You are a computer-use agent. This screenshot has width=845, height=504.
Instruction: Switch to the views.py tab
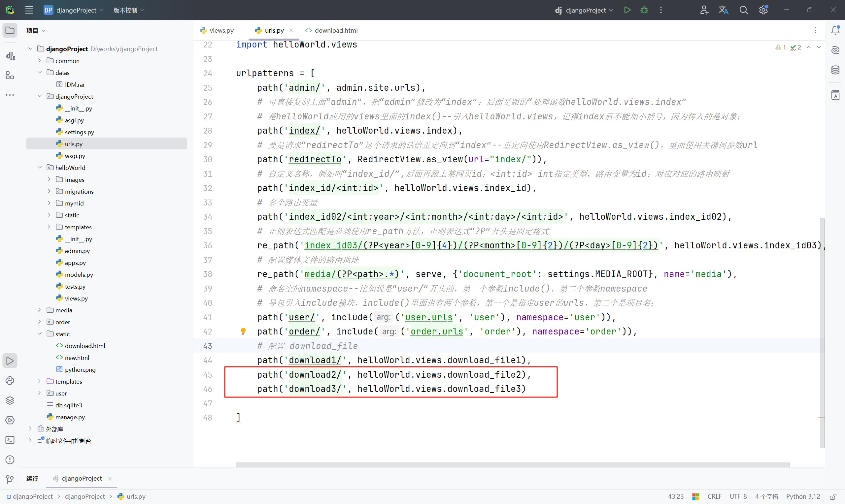click(217, 30)
